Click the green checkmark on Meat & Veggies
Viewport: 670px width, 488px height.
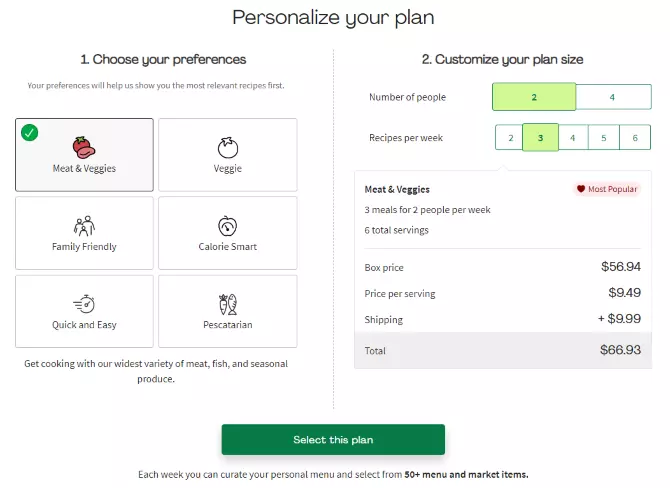coord(29,132)
